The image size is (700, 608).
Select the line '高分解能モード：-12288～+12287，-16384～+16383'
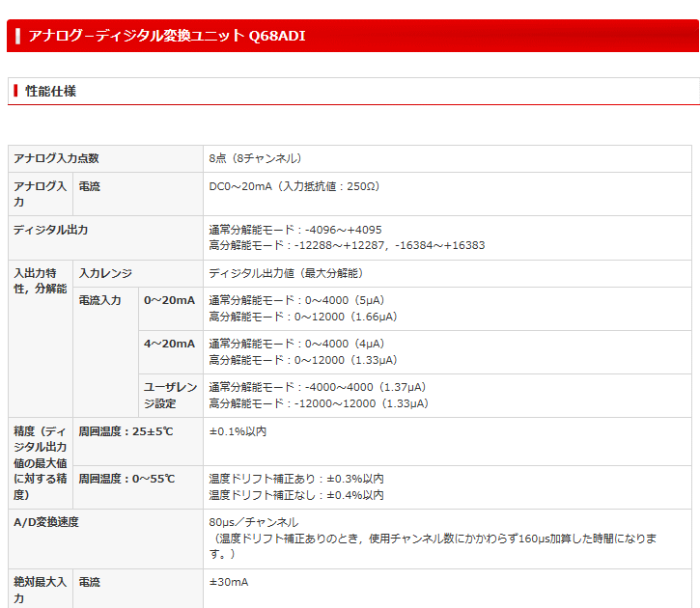pyautogui.click(x=347, y=245)
